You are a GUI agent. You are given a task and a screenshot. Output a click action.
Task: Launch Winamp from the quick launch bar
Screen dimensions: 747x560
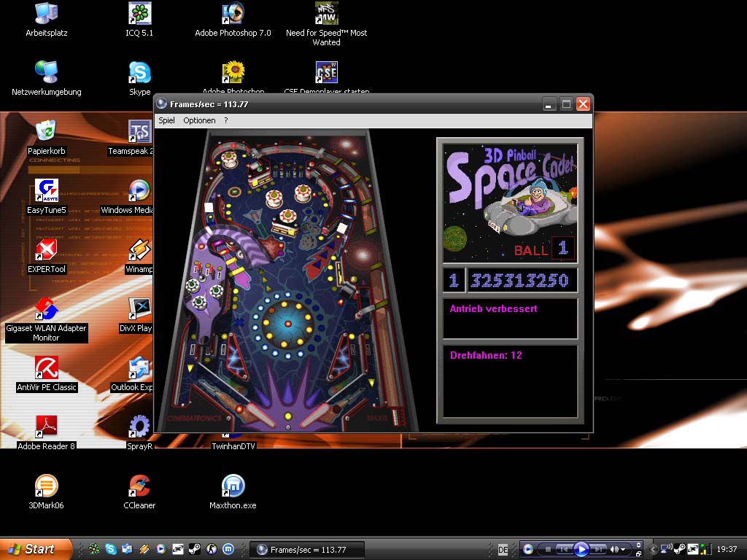click(x=144, y=550)
